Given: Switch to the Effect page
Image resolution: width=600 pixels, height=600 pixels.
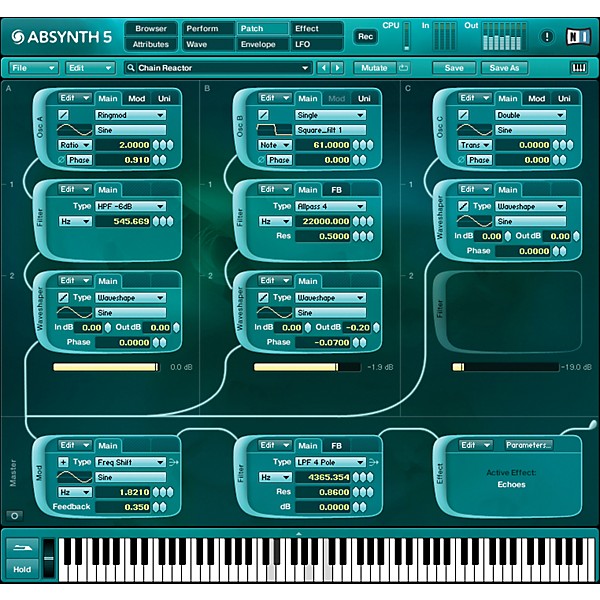Looking at the screenshot, I should [x=317, y=29].
